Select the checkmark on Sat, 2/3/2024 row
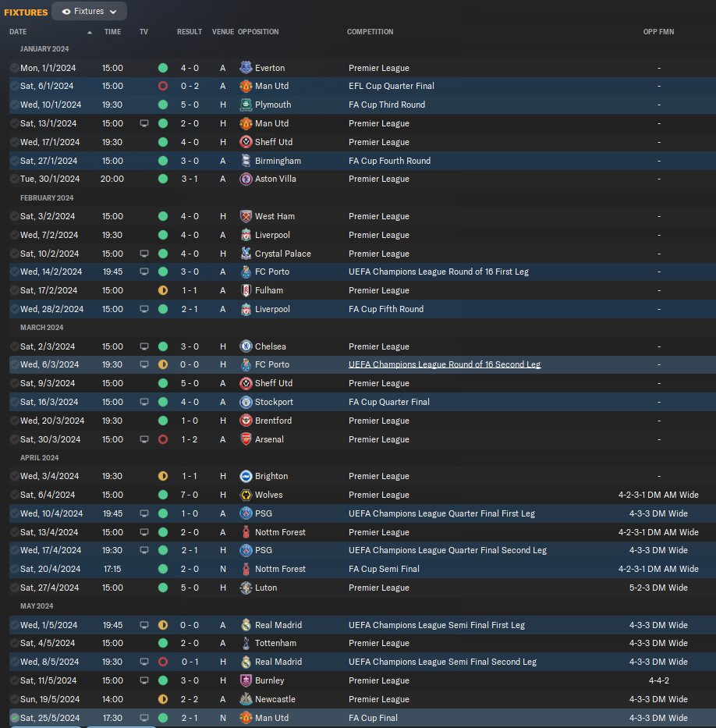This screenshot has width=716, height=728. click(x=14, y=346)
